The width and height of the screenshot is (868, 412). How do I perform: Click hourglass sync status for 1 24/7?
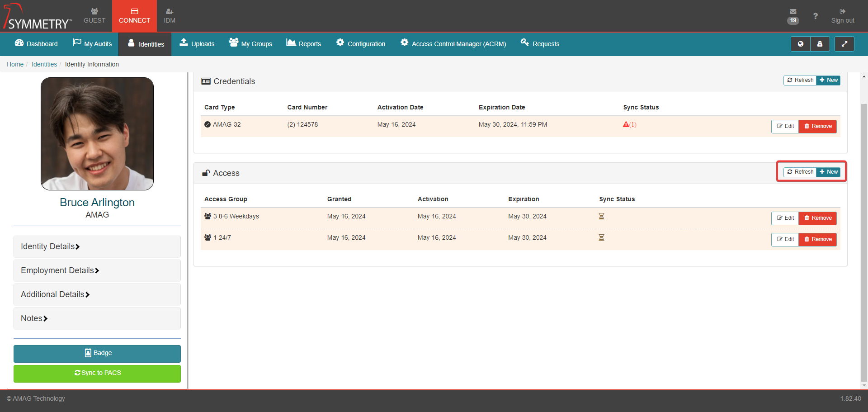click(x=601, y=237)
